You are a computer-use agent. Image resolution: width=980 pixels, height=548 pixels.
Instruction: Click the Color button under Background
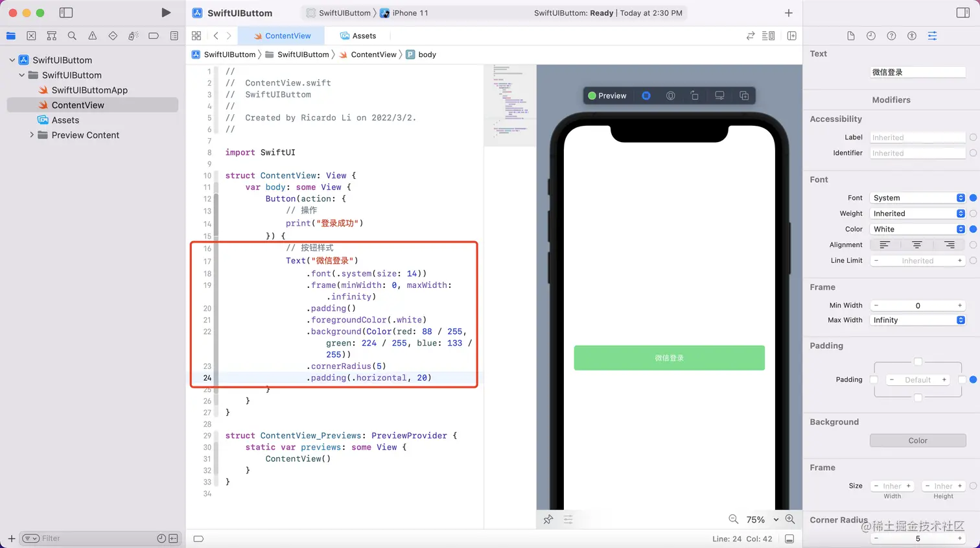click(x=917, y=440)
